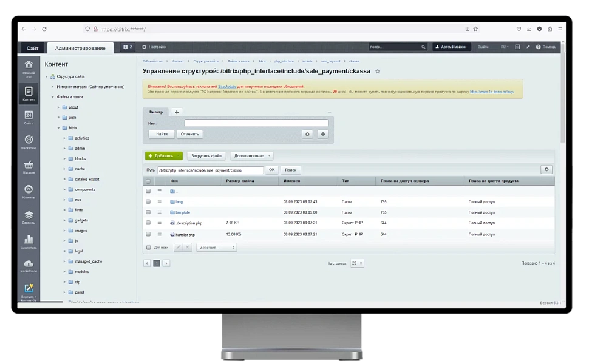Open Marketplace from the left sidebar

click(x=29, y=265)
